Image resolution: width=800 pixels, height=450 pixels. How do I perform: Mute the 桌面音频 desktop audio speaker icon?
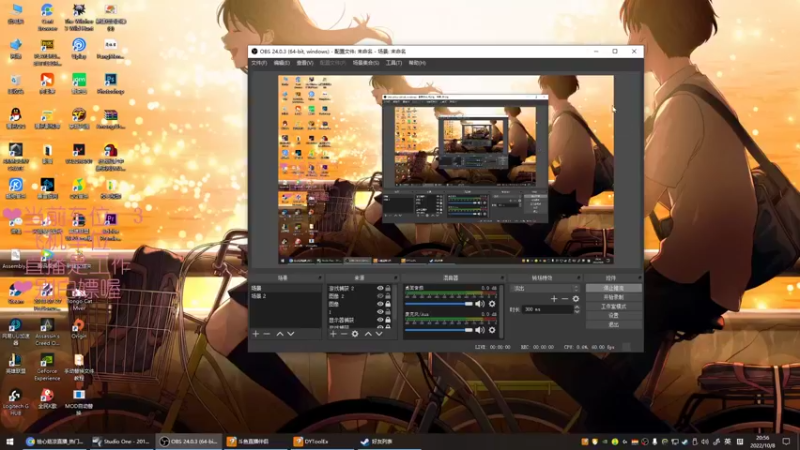(480, 304)
